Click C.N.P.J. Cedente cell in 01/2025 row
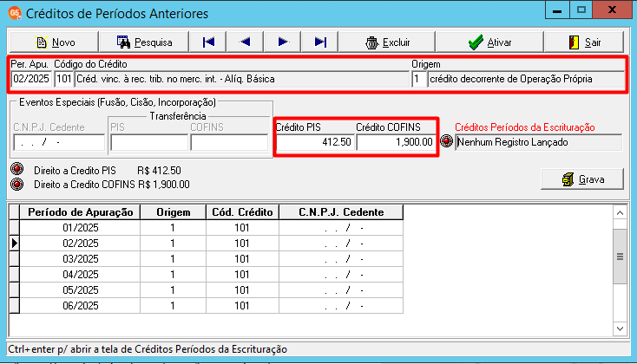Viewport: 637px width, 364px height. [x=341, y=228]
